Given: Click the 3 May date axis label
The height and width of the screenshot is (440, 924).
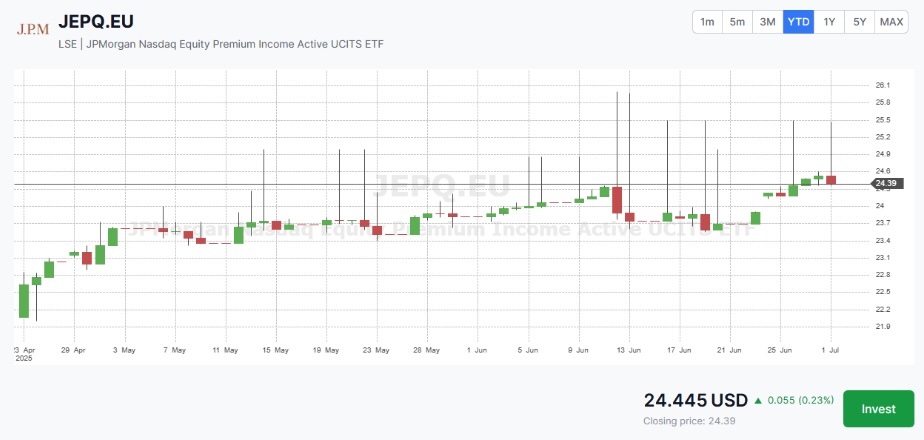Looking at the screenshot, I should click(124, 350).
